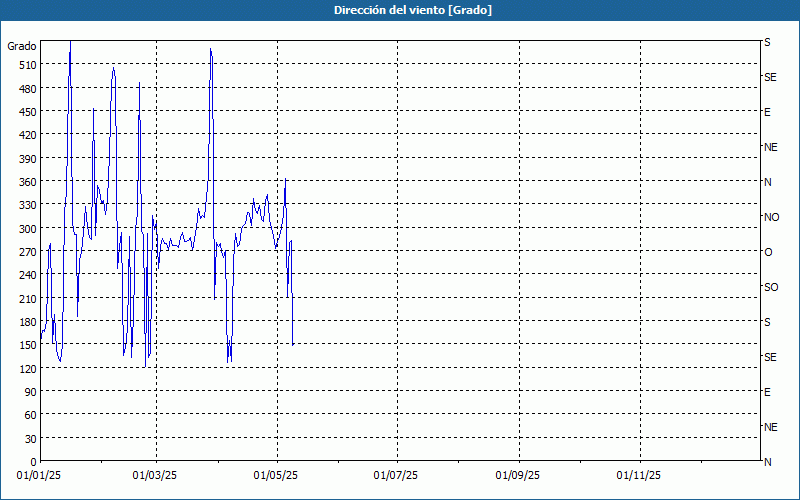Select the 01/05/25 date on the time axis
The image size is (800, 500).
[x=276, y=476]
